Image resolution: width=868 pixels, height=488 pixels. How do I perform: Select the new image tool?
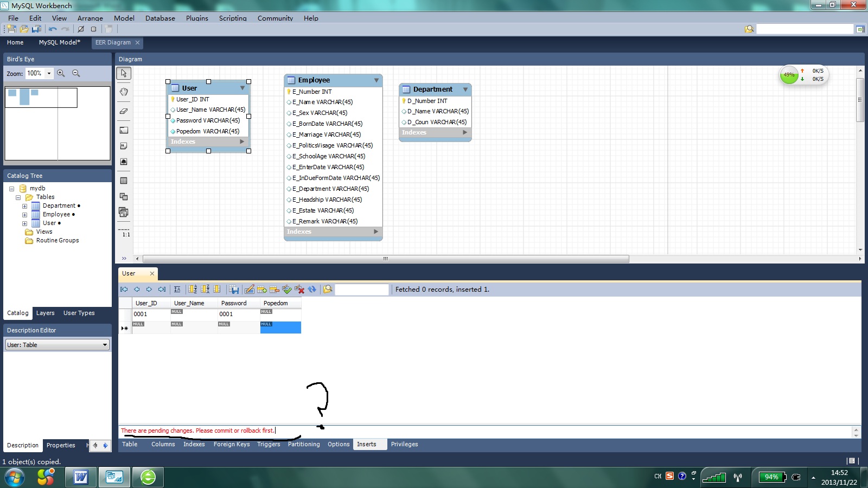tap(124, 162)
